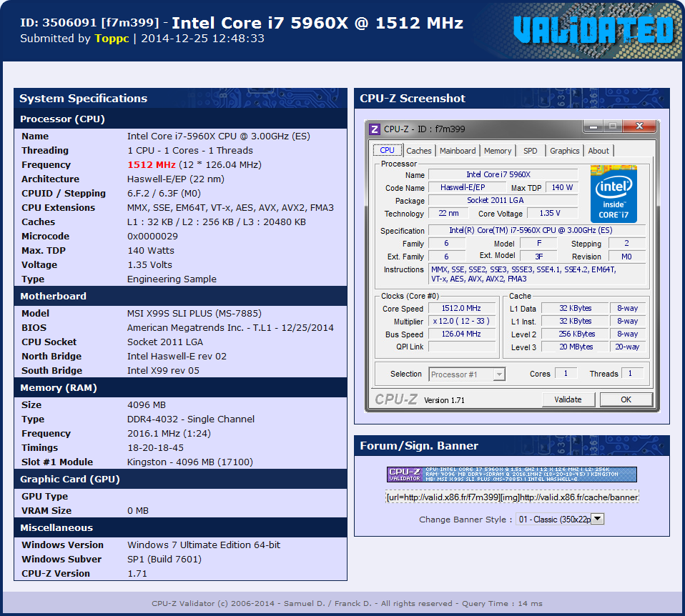Image resolution: width=685 pixels, height=616 pixels.
Task: Click the Technology 22 nm field
Action: coord(448,213)
